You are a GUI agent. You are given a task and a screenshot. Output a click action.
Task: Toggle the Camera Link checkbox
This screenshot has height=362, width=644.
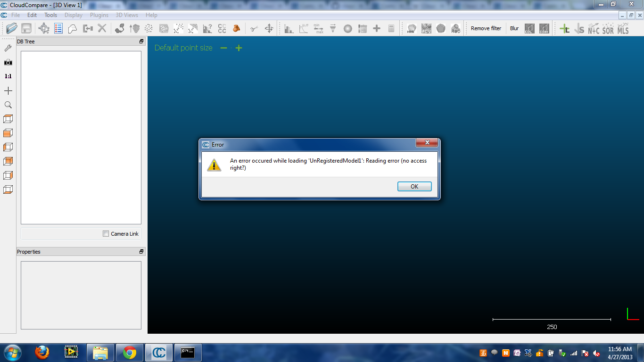105,233
